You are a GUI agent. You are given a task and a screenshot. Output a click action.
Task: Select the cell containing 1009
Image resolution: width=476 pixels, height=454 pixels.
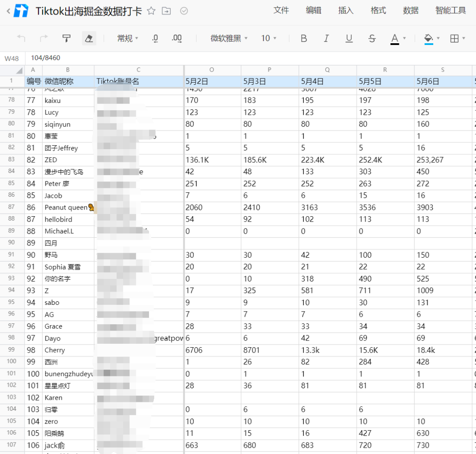tap(443, 291)
